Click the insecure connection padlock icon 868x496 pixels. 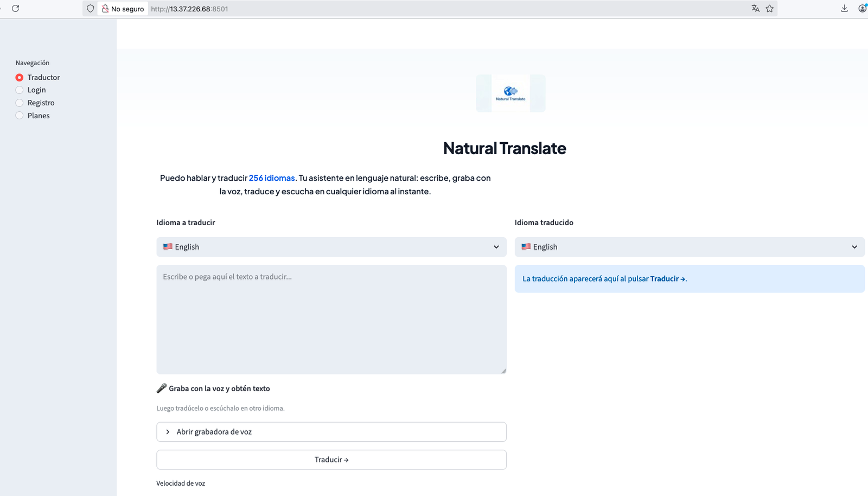105,9
